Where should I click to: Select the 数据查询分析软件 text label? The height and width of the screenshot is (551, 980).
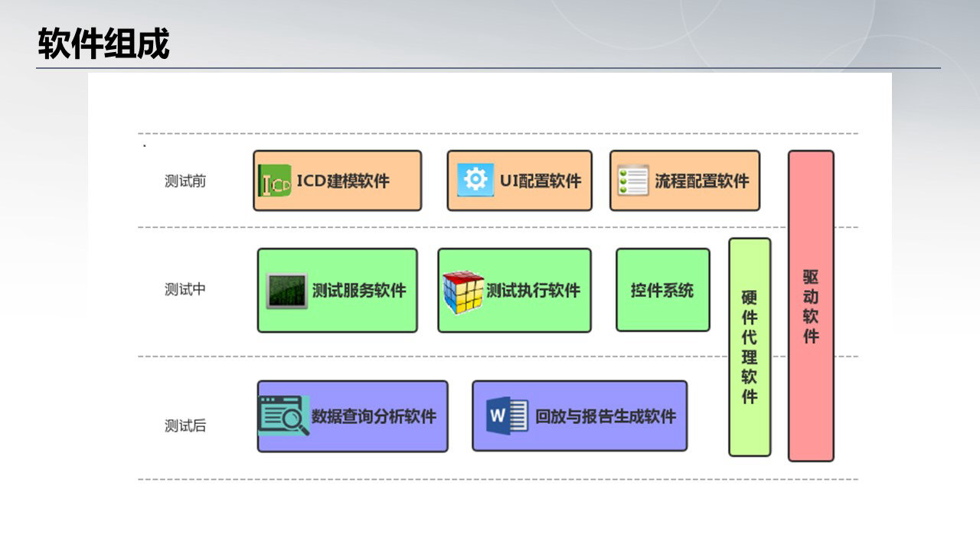click(x=374, y=416)
